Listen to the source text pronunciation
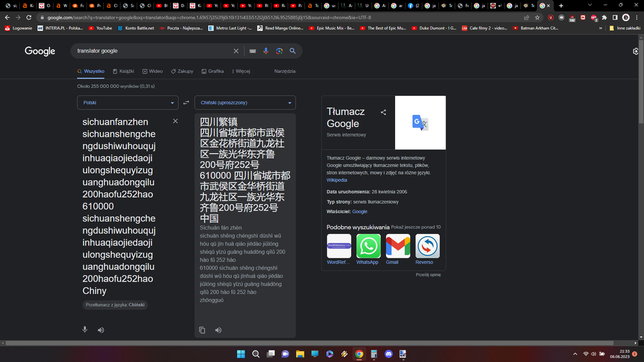Screen dimensions: 644x362 (x=101, y=330)
